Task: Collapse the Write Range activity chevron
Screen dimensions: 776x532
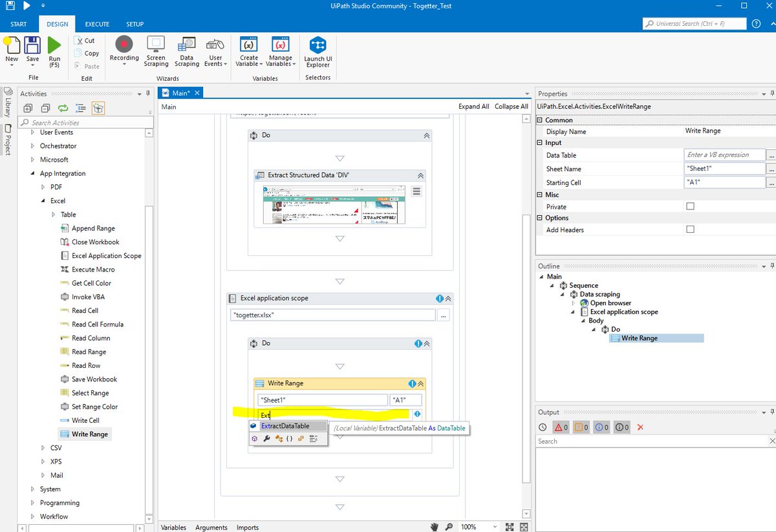Action: point(421,383)
